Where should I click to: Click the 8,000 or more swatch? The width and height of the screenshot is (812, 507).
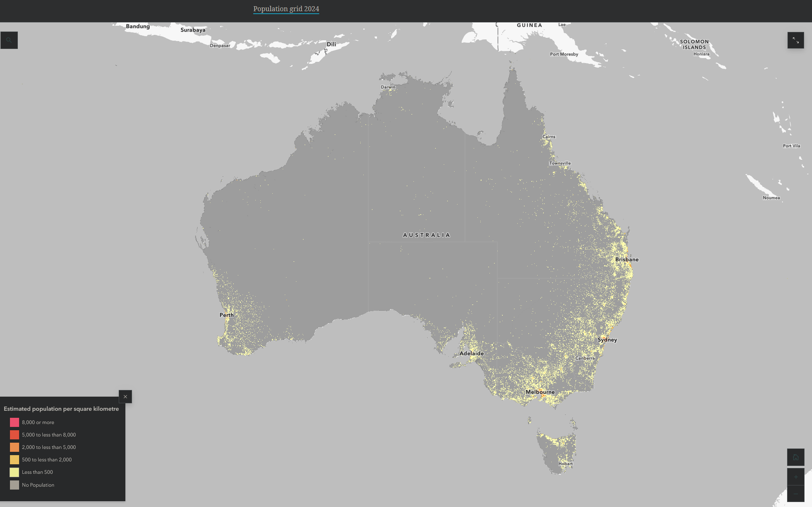coord(15,422)
